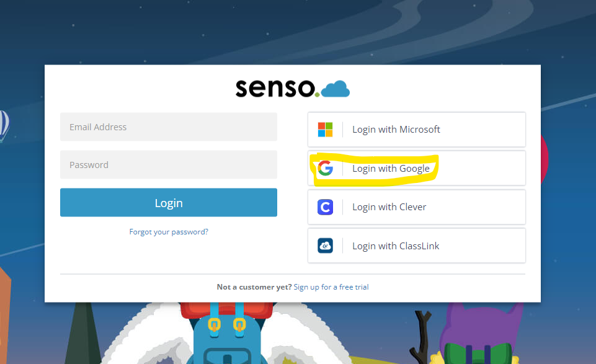The width and height of the screenshot is (596, 364).
Task: Click the blue Clever C icon
Action: [x=326, y=207]
